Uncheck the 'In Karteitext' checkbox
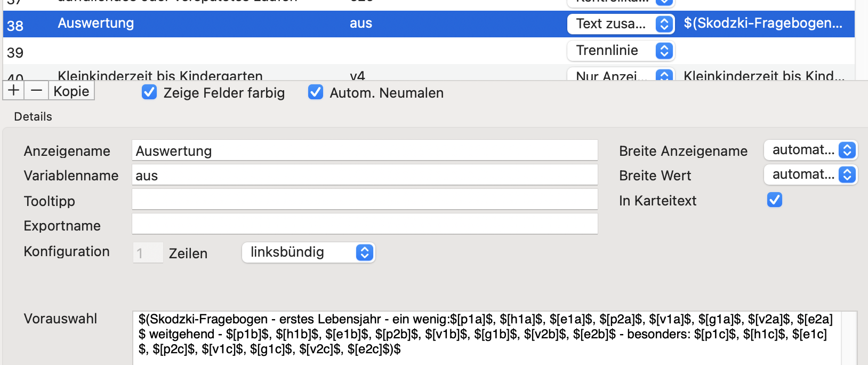The image size is (868, 365). 775,200
